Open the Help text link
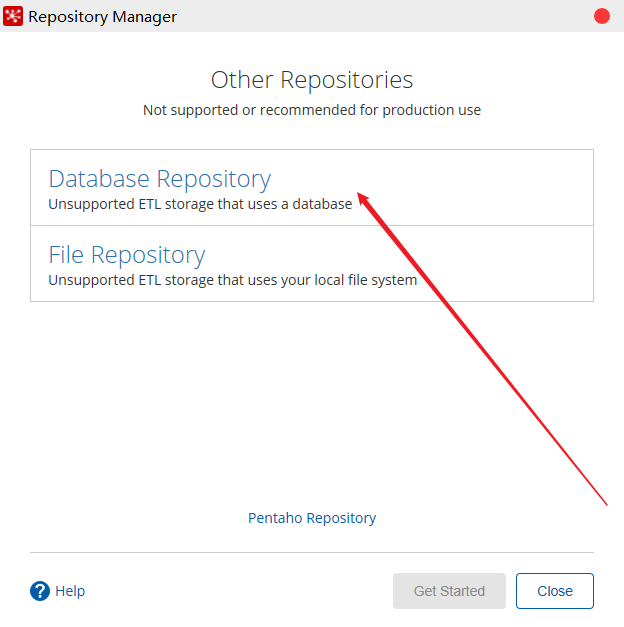The image size is (624, 627). coord(70,591)
